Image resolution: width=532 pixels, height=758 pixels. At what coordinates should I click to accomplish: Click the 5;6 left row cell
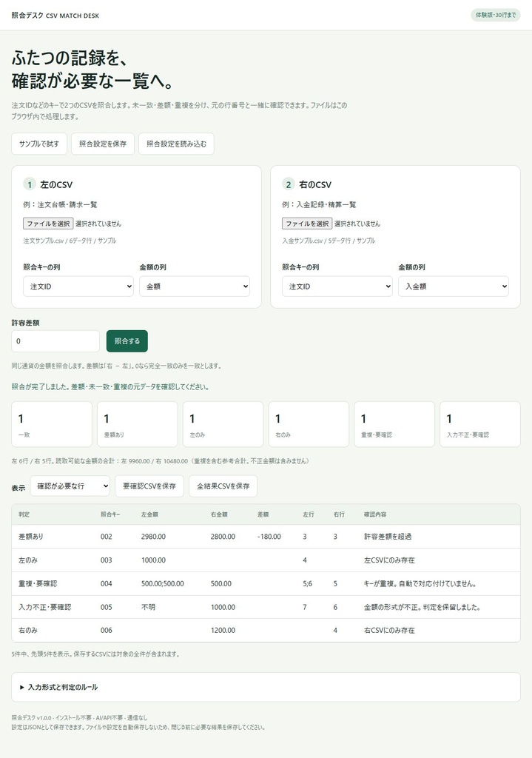[x=308, y=583]
